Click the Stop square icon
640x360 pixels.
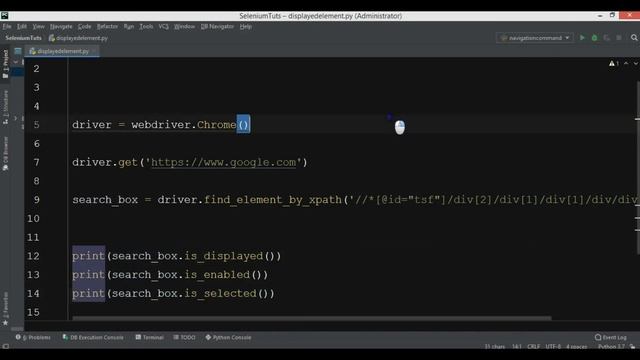pyautogui.click(x=619, y=38)
